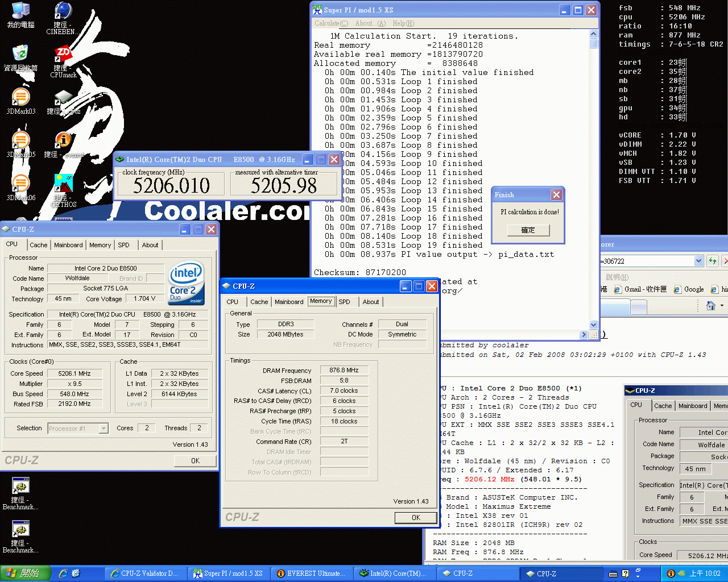
Task: Launch 3DMark06 from the desktop
Action: point(20,188)
